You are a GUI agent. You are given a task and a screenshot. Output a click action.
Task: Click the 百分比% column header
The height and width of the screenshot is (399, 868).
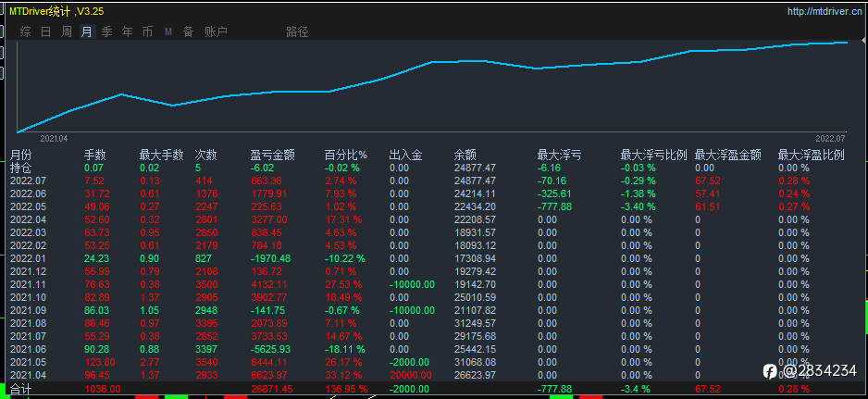tap(345, 156)
